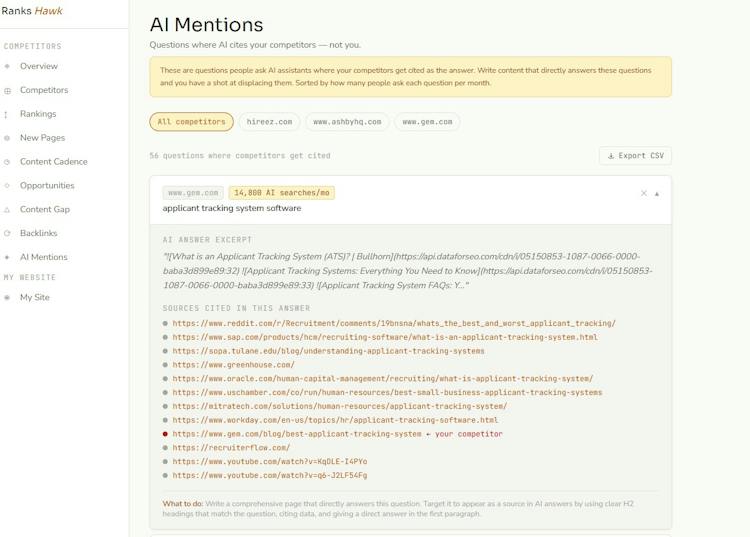The width and height of the screenshot is (750, 537).
Task: Export questions as CSV
Action: (x=635, y=156)
